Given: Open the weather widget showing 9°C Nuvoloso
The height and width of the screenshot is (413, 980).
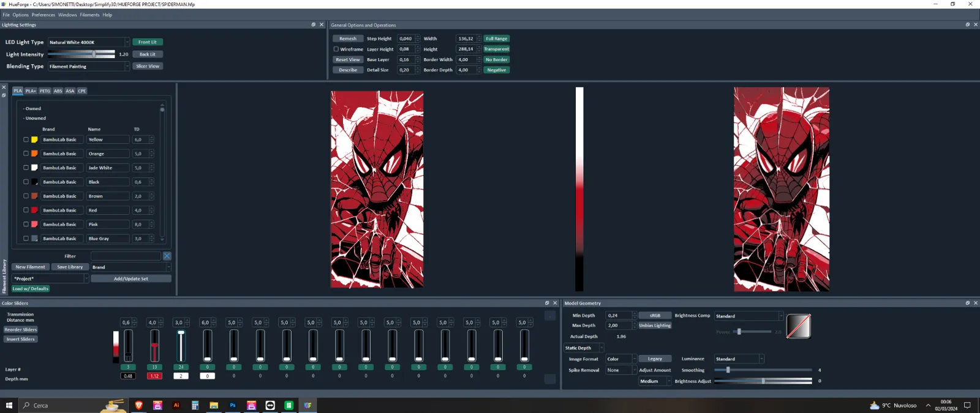Looking at the screenshot, I should [893, 405].
